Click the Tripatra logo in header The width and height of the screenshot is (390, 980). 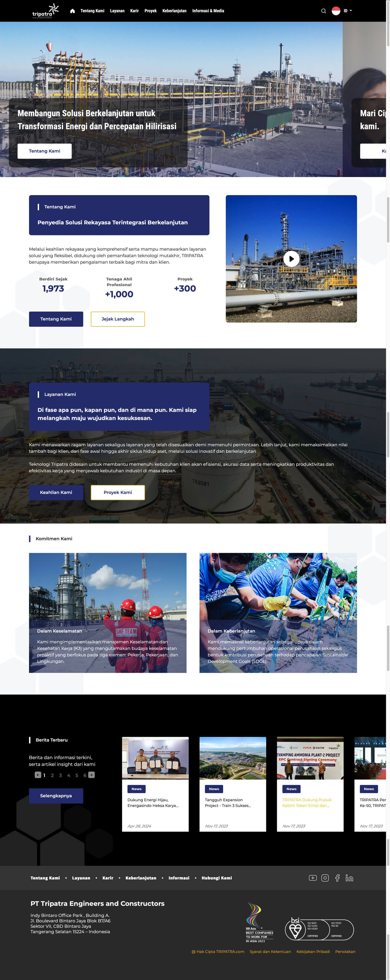(46, 11)
